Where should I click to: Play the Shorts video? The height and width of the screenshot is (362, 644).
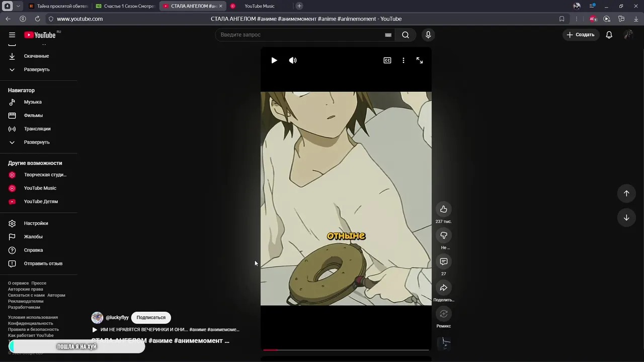[274, 60]
